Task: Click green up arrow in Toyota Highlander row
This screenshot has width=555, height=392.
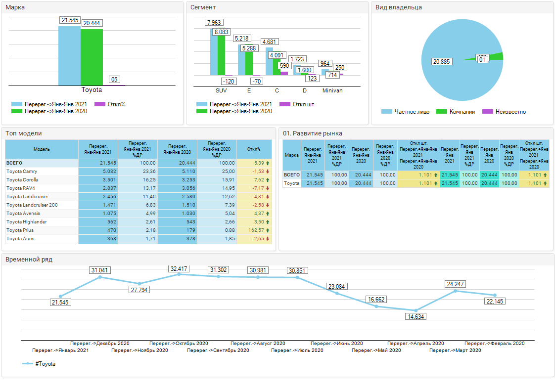Action: click(x=268, y=222)
